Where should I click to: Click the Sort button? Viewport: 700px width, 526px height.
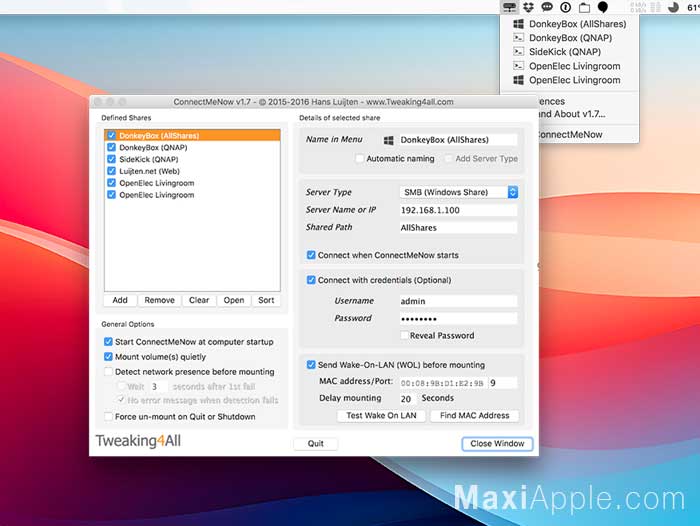(x=266, y=300)
